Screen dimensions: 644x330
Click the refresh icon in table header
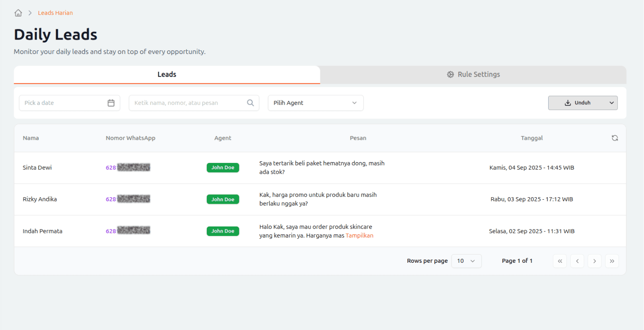(x=615, y=138)
